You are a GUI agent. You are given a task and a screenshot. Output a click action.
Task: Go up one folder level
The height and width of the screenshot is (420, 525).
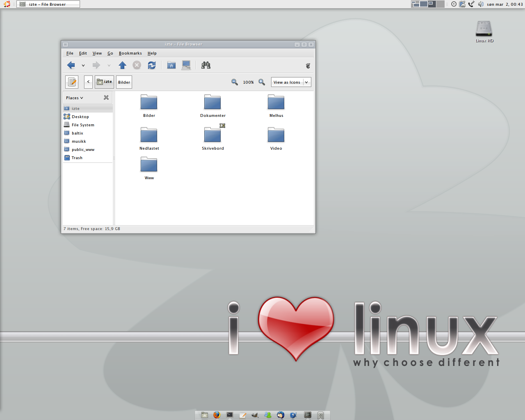122,65
